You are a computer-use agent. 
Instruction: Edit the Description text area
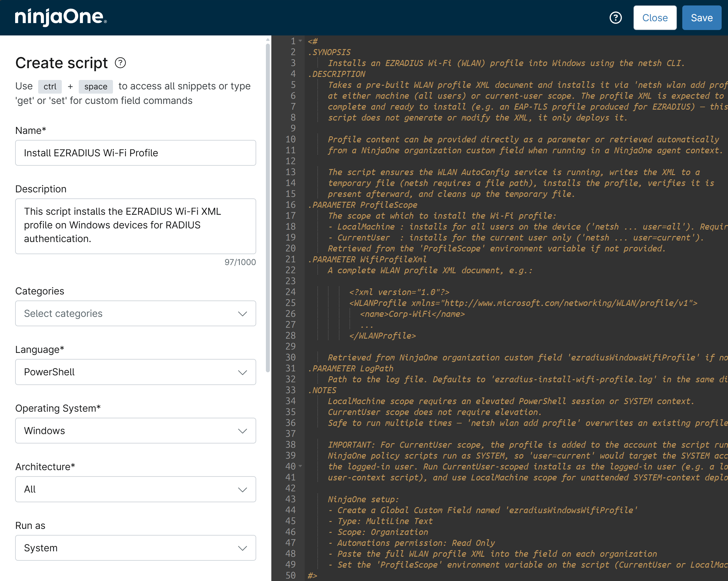pyautogui.click(x=136, y=226)
